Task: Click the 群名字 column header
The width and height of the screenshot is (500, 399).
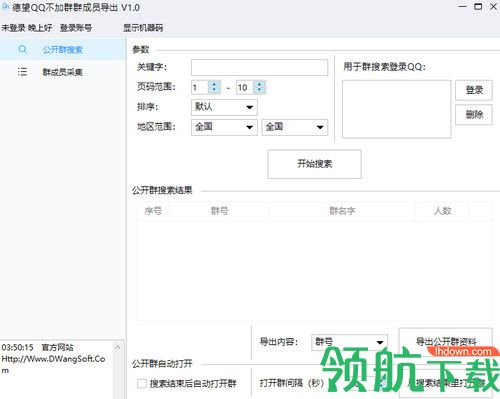Action: coord(342,211)
